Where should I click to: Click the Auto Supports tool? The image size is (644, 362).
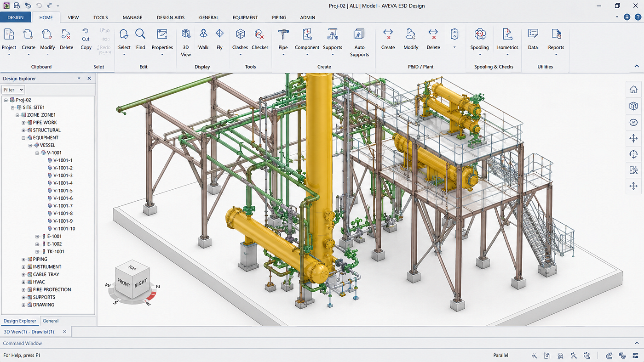[359, 42]
